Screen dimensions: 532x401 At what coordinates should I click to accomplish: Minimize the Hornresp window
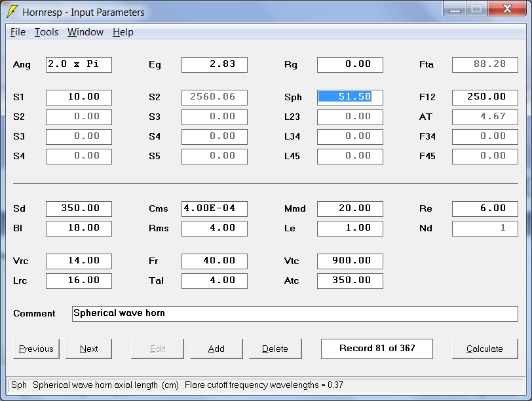point(455,9)
